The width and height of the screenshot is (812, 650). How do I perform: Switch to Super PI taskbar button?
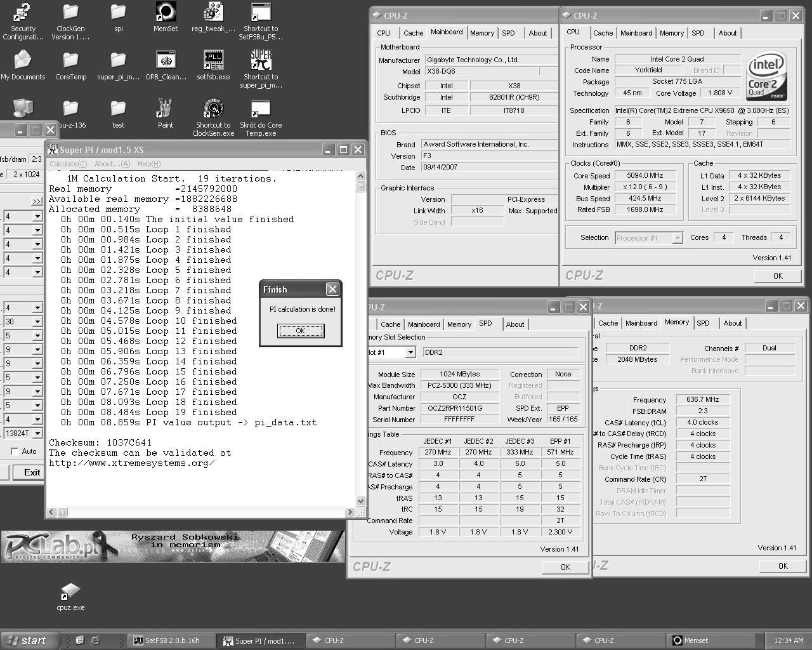(261, 640)
